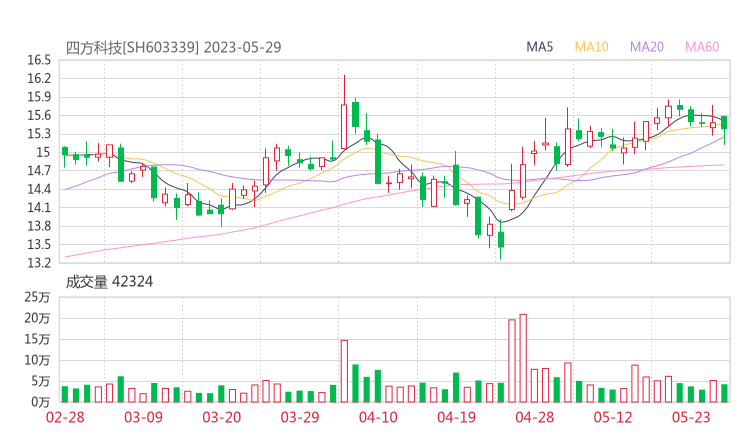Click the 04-28 date axis label
The height and width of the screenshot is (440, 740).
click(x=535, y=417)
